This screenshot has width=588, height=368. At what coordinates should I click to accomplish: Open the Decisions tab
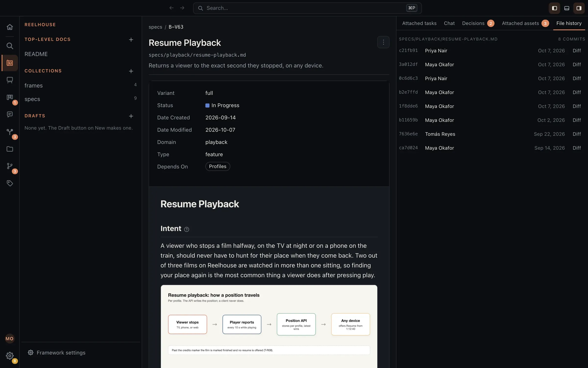coord(478,23)
